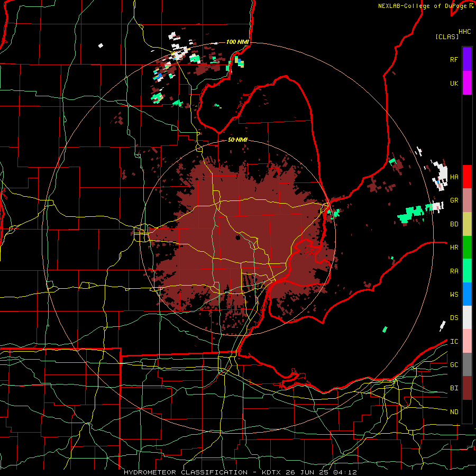Click the GC gray legend swatch

(467, 364)
